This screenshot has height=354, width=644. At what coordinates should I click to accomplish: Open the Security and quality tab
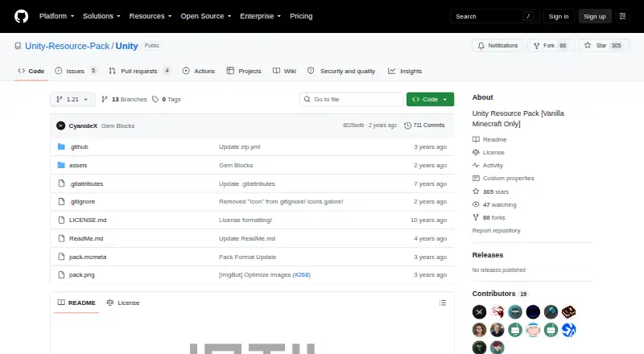[x=341, y=71]
